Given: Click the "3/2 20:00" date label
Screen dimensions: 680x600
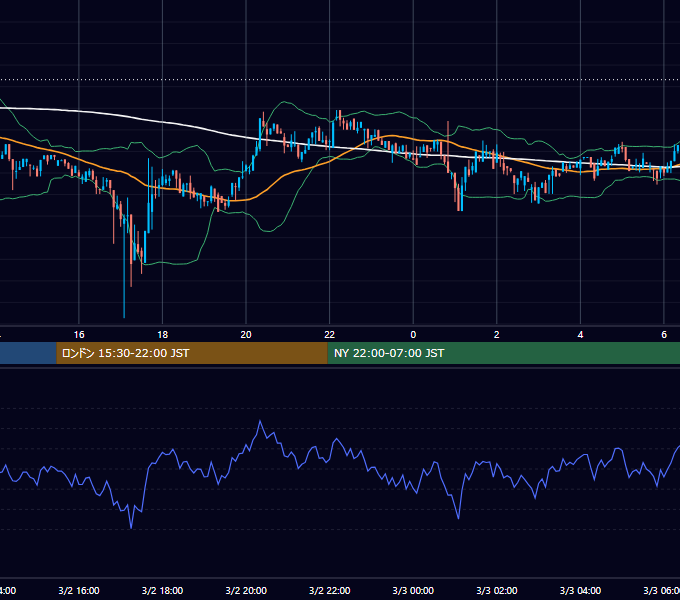Looking at the screenshot, I should pyautogui.click(x=246, y=590).
